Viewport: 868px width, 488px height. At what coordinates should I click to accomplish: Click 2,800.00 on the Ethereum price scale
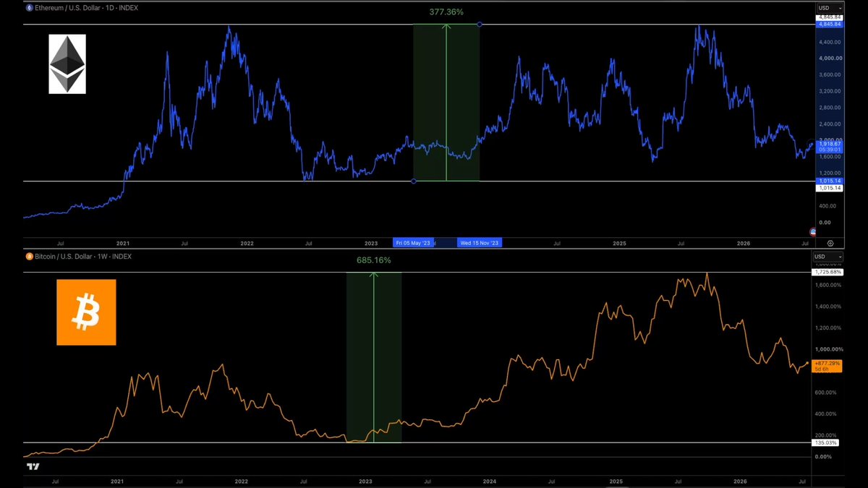(x=828, y=107)
